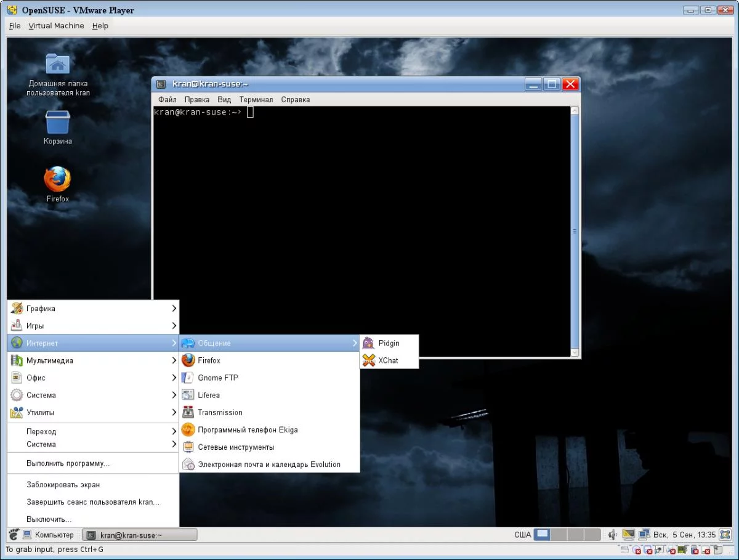This screenshot has width=739, height=560.
Task: Click the terminal's vertical scrollbar
Action: point(575,231)
